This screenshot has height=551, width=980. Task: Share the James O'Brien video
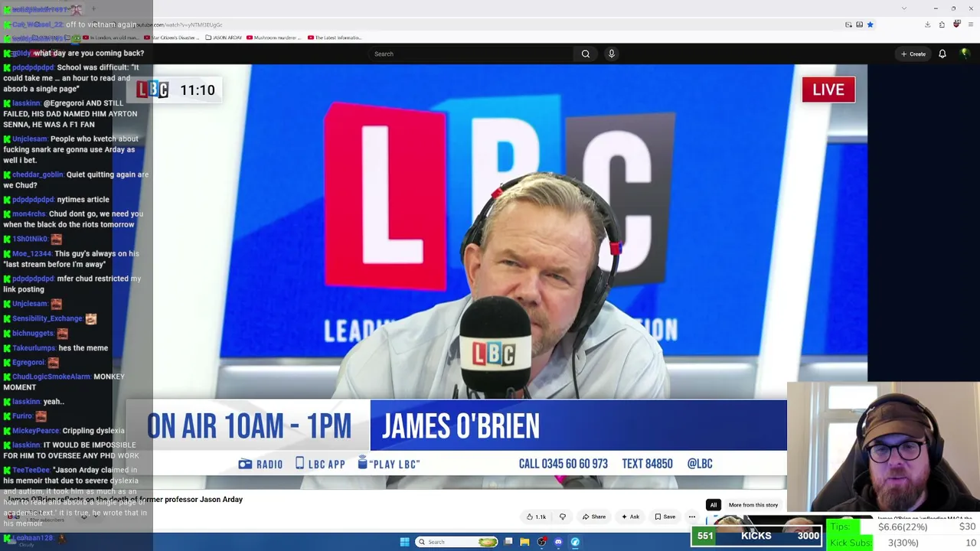click(594, 517)
